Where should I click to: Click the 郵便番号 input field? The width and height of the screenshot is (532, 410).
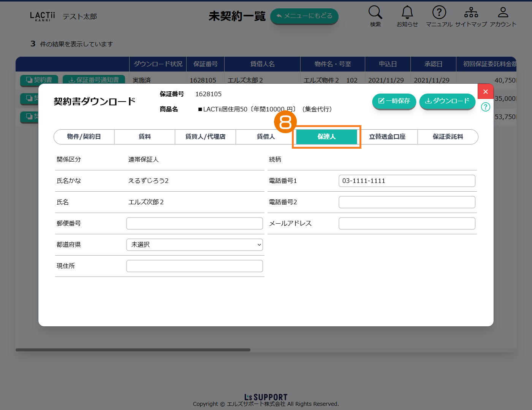coord(195,224)
